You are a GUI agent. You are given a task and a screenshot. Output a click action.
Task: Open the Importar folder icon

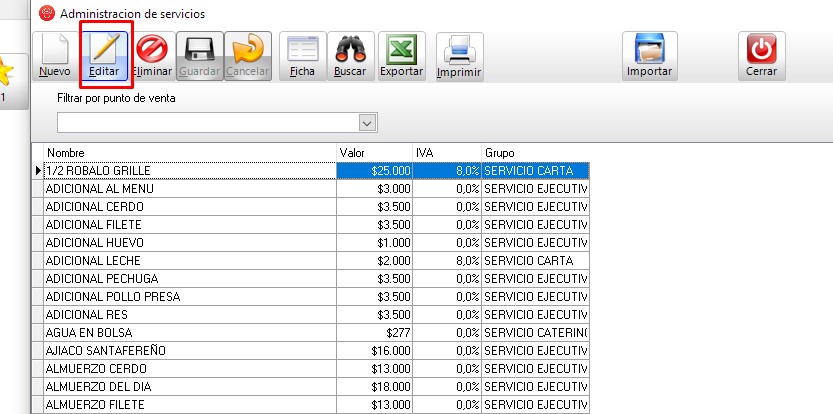649,50
